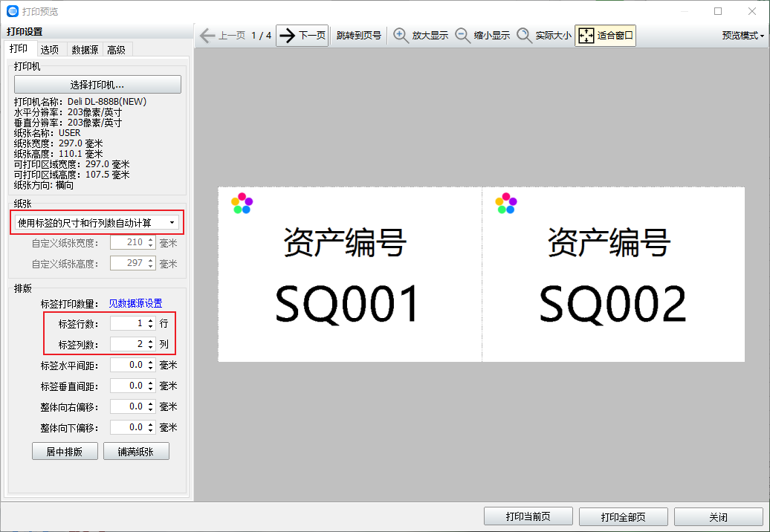
Task: Switch to the 高级 tab
Action: point(117,50)
